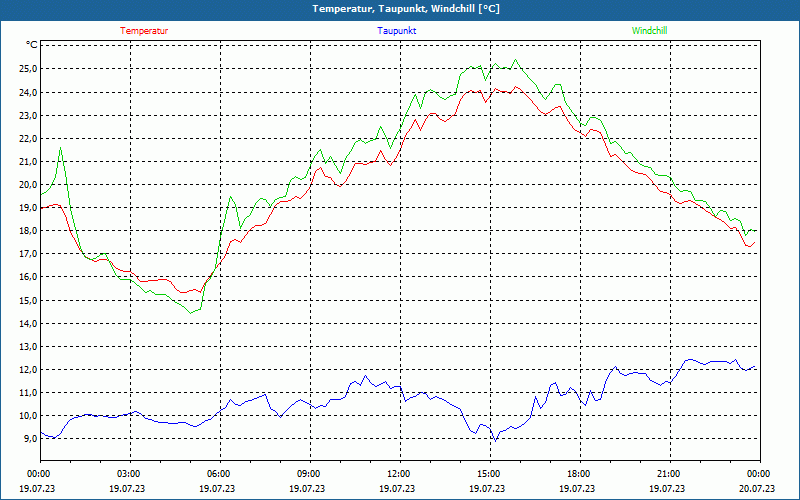Click the 15,0 y-axis value
800x500 pixels.
[29, 300]
